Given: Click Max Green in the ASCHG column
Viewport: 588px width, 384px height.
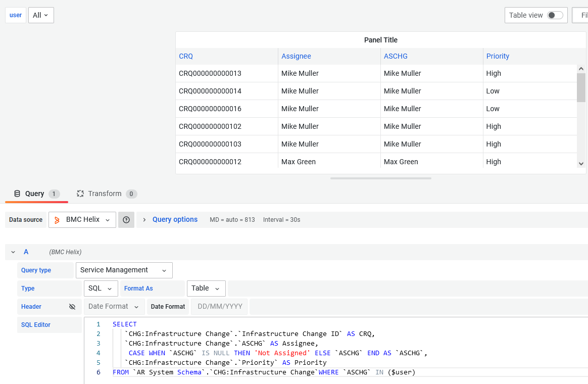Looking at the screenshot, I should (401, 162).
